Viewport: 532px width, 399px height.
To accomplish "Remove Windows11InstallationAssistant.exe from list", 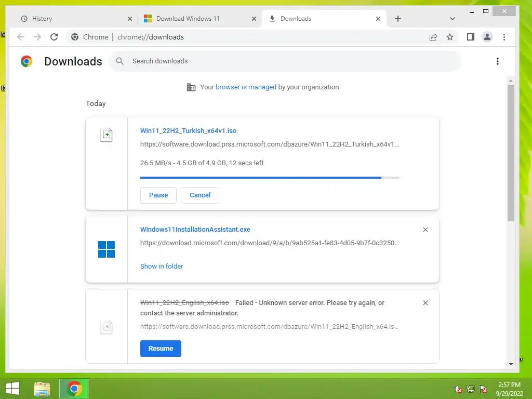I will click(x=425, y=230).
